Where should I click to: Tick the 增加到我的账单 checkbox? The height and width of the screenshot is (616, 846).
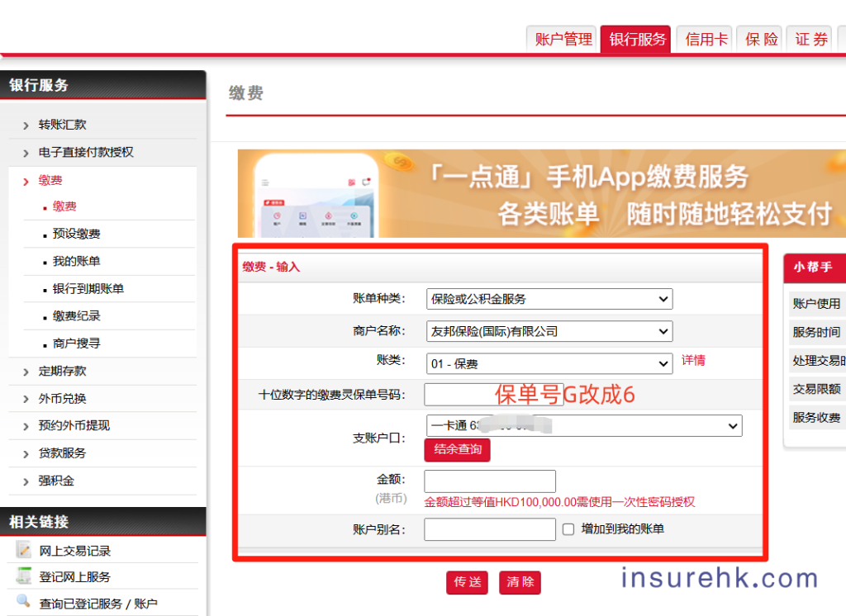tap(568, 529)
